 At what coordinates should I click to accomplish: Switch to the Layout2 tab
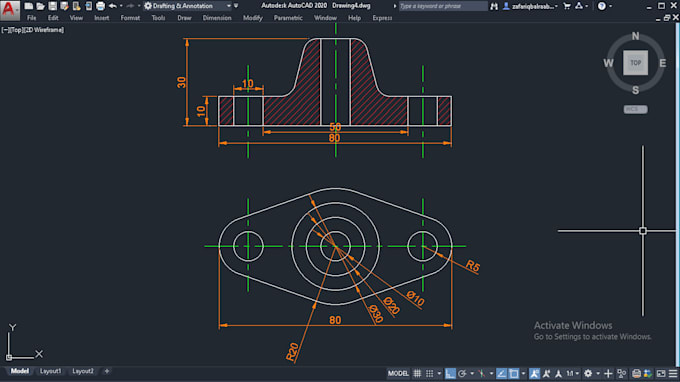click(x=83, y=371)
